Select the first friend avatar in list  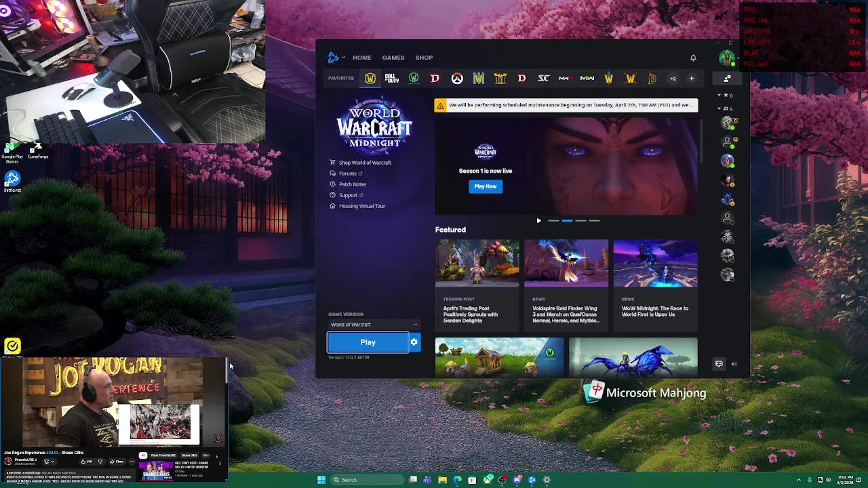(728, 123)
